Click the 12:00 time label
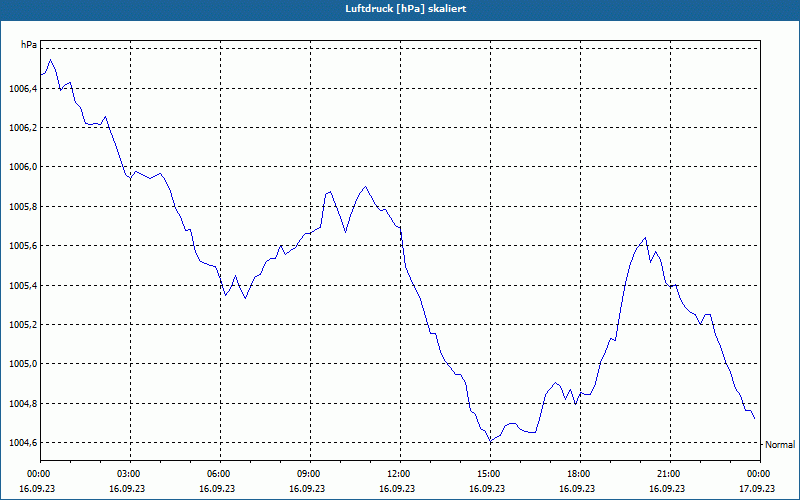The height and width of the screenshot is (500, 800). coord(399,474)
